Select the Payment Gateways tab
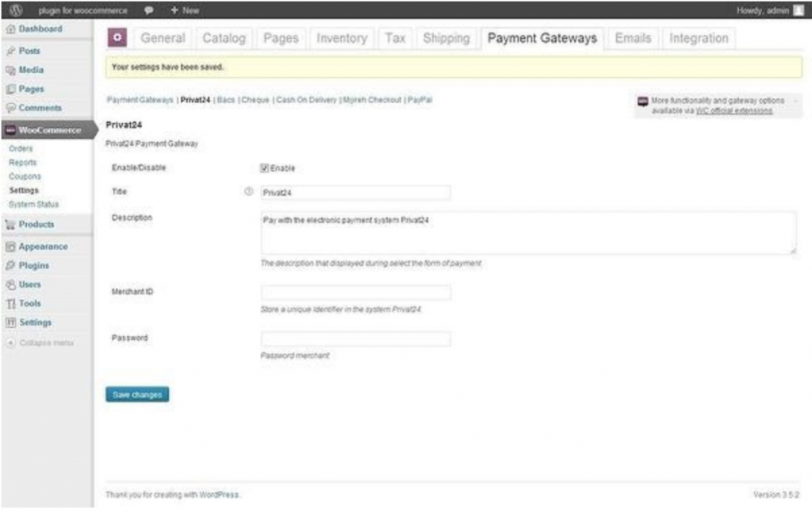The image size is (812, 513). pos(542,38)
